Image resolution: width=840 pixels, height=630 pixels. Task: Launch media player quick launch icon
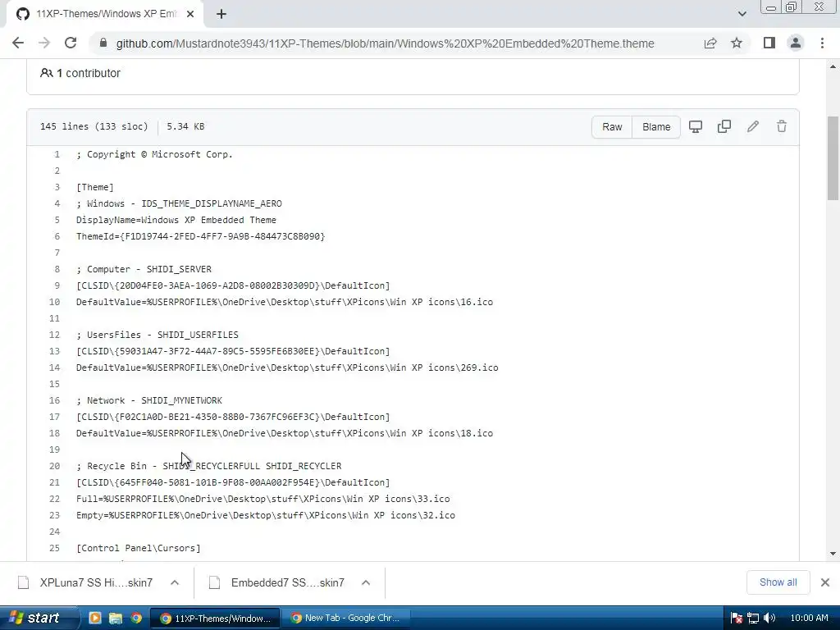(95, 618)
